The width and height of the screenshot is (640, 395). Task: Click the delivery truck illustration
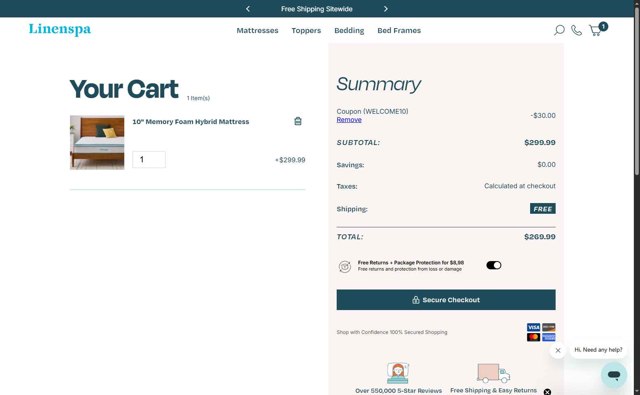click(493, 373)
